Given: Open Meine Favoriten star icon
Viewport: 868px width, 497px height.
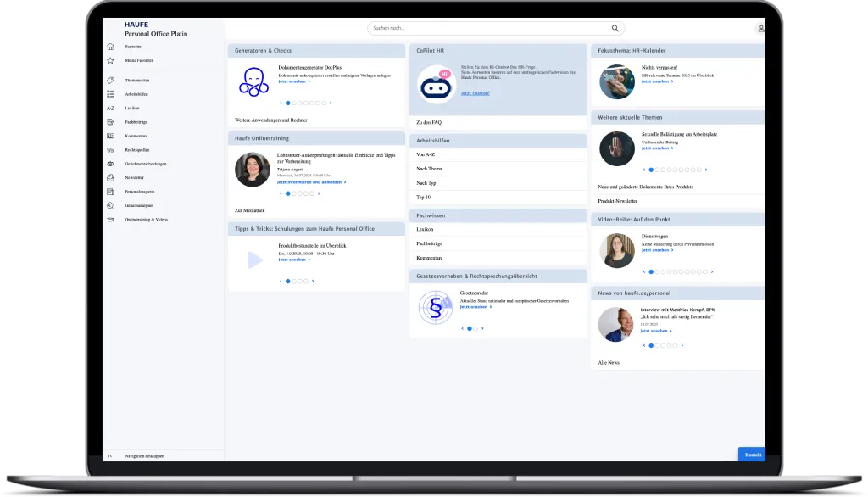Looking at the screenshot, I should [110, 60].
